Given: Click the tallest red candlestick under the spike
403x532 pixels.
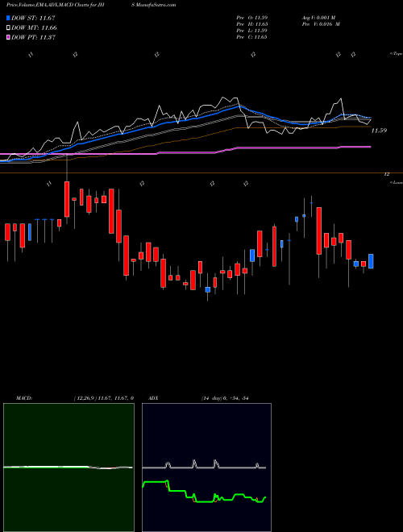Looking at the screenshot, I should coord(67,199).
